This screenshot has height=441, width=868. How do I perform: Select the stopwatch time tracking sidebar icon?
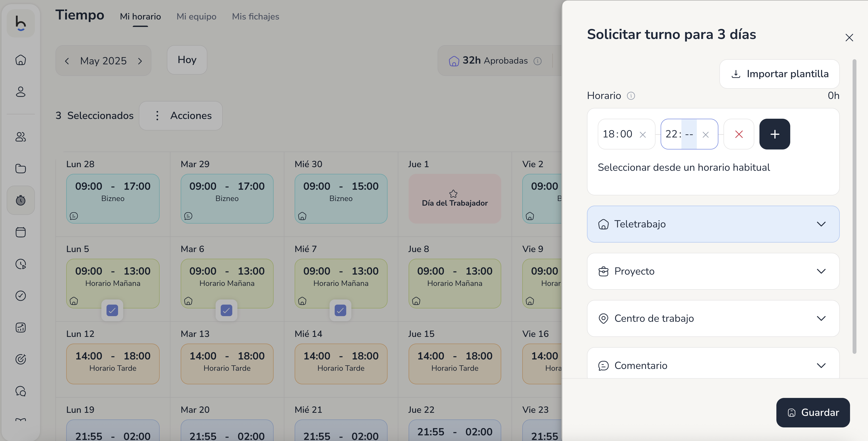pyautogui.click(x=21, y=200)
